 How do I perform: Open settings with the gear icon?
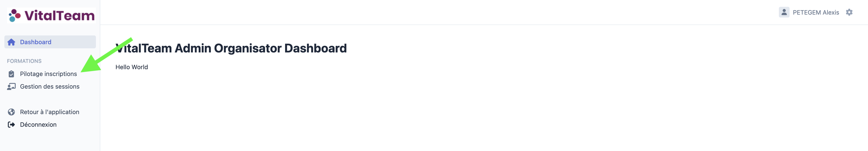pyautogui.click(x=849, y=12)
